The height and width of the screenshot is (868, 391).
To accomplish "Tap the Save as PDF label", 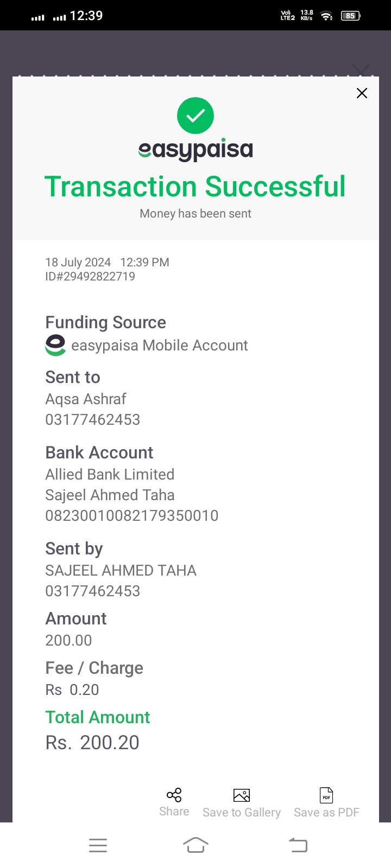I will tap(326, 812).
